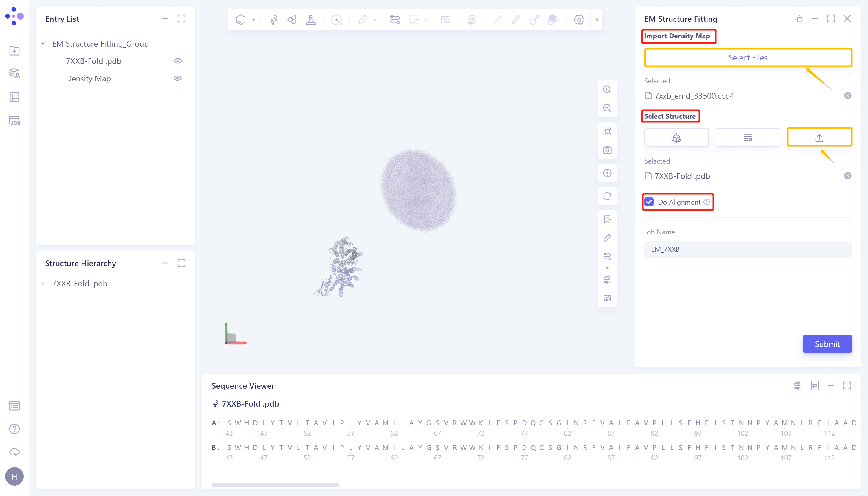Click the flask icon in top toolbar
Image resolution: width=868 pixels, height=496 pixels.
(x=310, y=20)
